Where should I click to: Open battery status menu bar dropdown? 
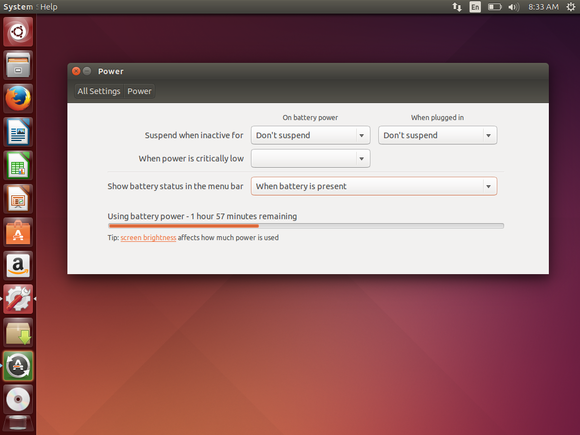(374, 186)
